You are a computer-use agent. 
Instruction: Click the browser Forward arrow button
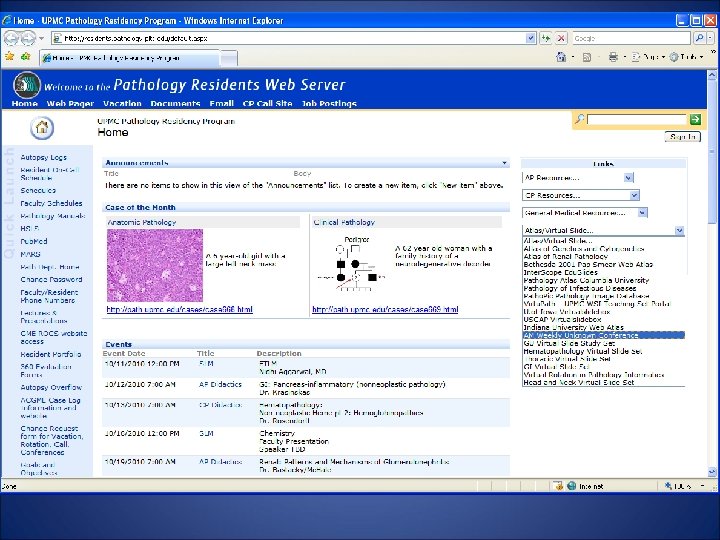(x=28, y=38)
